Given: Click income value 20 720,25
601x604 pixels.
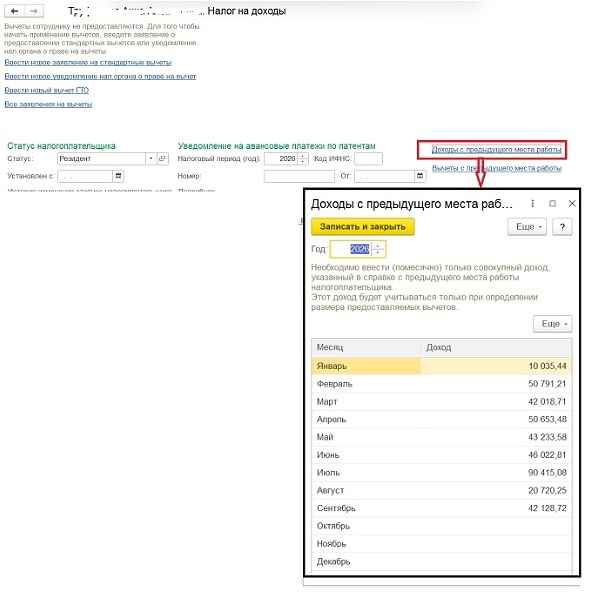Looking at the screenshot, I should coord(547,490).
